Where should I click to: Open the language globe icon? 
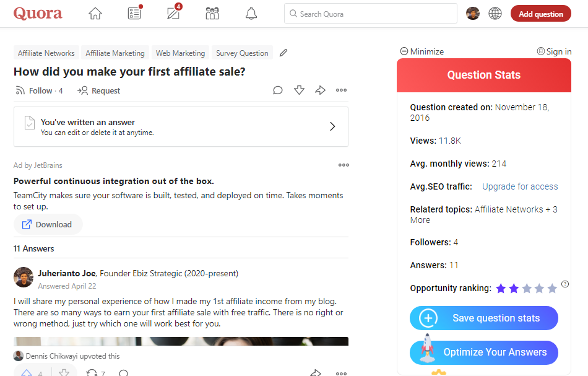[x=495, y=13]
